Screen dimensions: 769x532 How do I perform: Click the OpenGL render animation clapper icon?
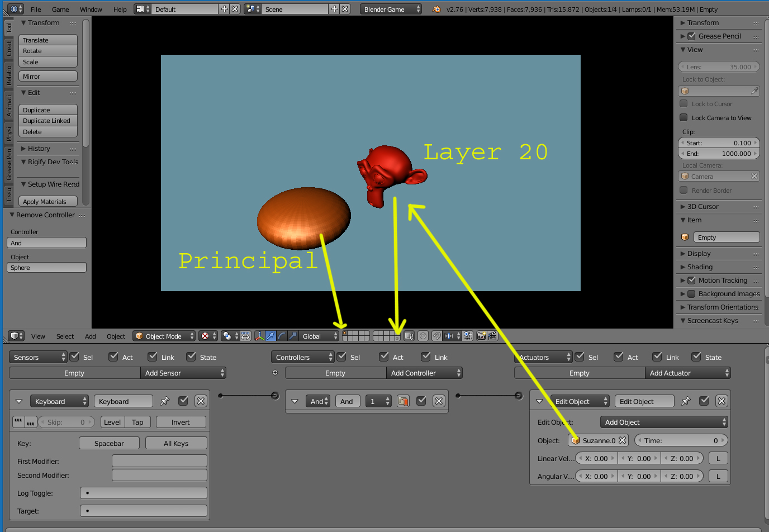point(492,336)
